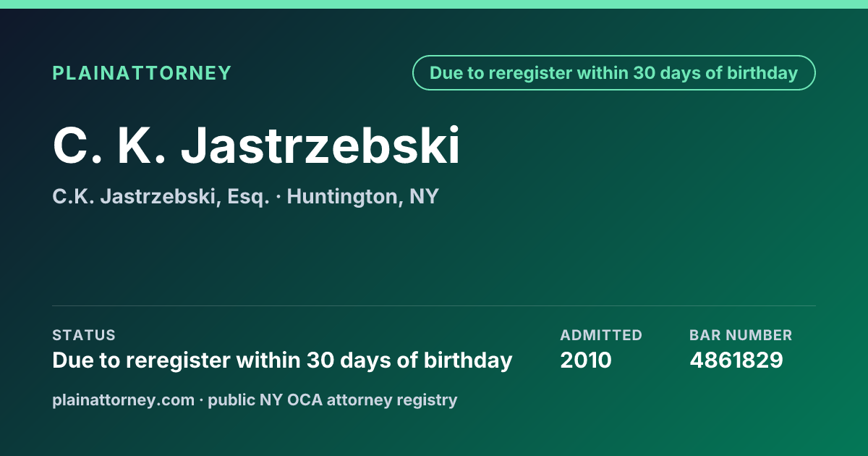868x456 pixels.
Task: Click the PLAINATTORNEY brand logo text
Action: 142,73
